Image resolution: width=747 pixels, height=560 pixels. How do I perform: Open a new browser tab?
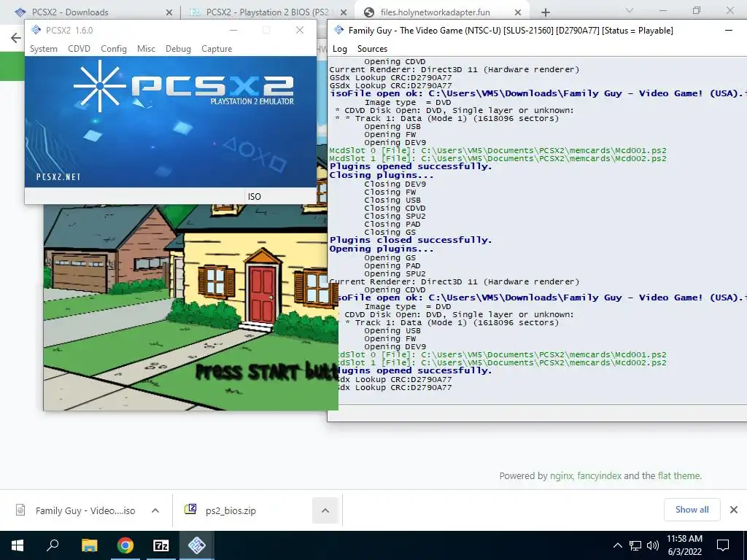click(546, 12)
